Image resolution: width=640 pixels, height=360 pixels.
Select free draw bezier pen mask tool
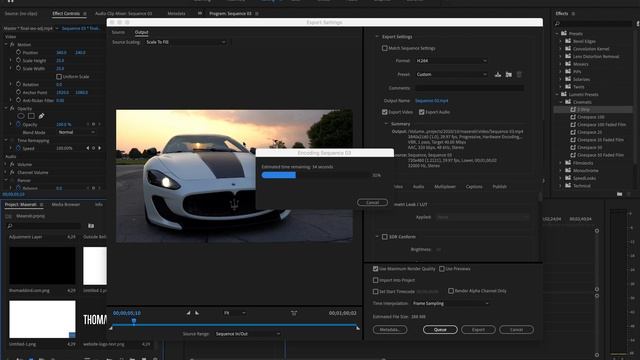41,116
